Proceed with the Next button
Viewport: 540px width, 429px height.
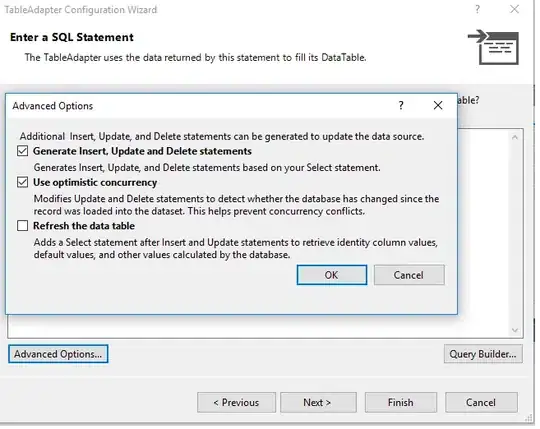click(318, 402)
